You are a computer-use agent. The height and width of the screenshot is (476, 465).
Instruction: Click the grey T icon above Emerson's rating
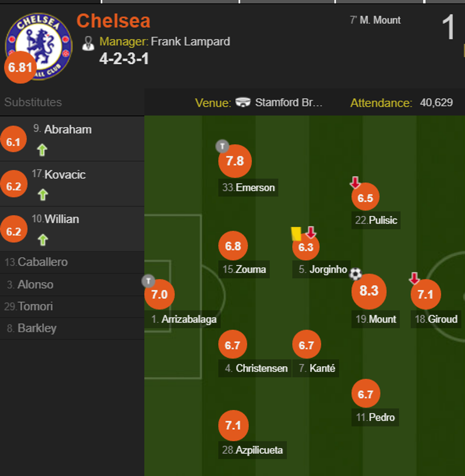pos(222,147)
